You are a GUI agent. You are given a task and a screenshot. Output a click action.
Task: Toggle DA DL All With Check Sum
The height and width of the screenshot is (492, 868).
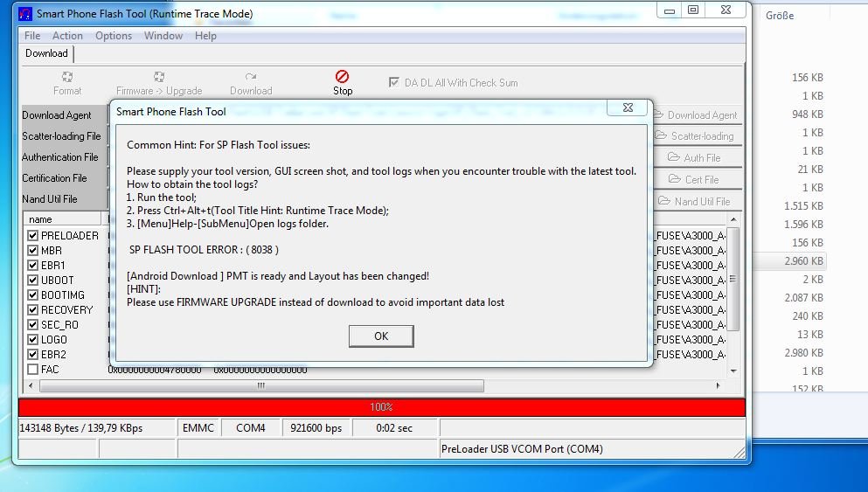point(393,82)
